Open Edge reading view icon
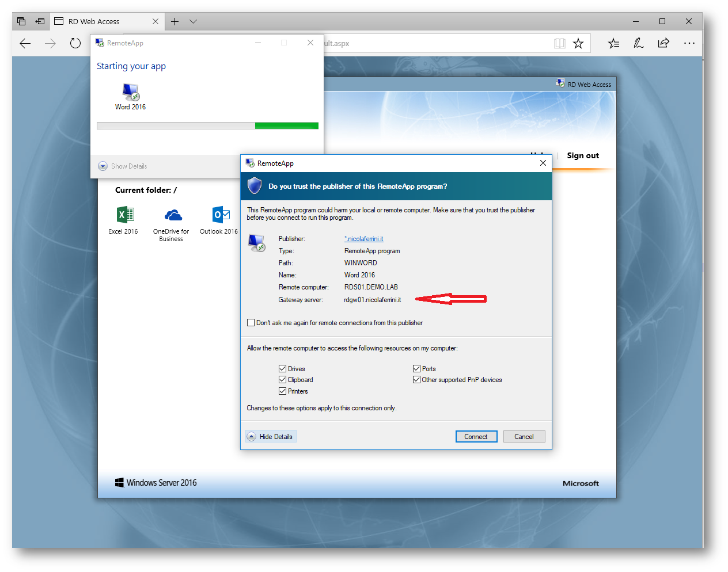728x572 pixels. pyautogui.click(x=559, y=43)
